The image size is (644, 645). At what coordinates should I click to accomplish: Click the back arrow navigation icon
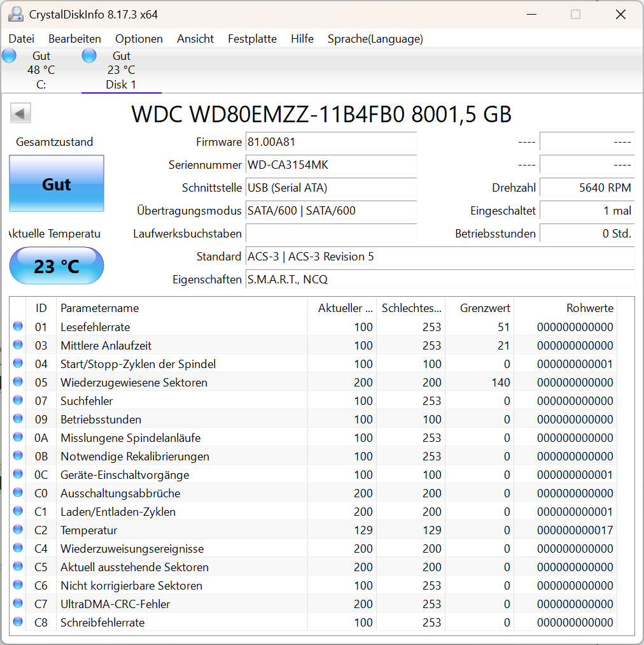(20, 113)
